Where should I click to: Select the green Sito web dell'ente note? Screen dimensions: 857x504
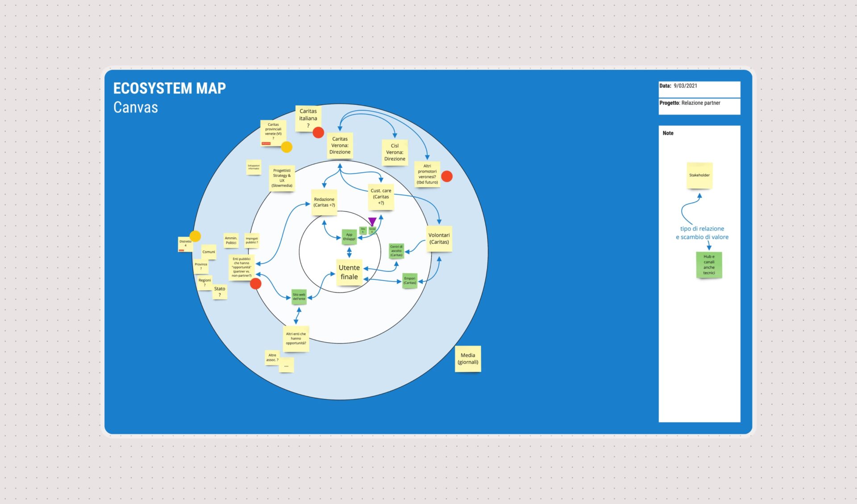click(299, 296)
